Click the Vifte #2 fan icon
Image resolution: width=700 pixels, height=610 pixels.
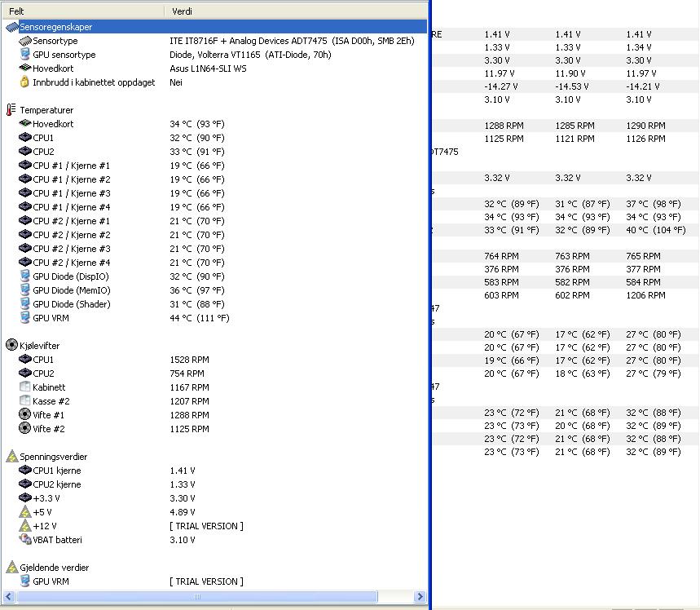tap(25, 428)
